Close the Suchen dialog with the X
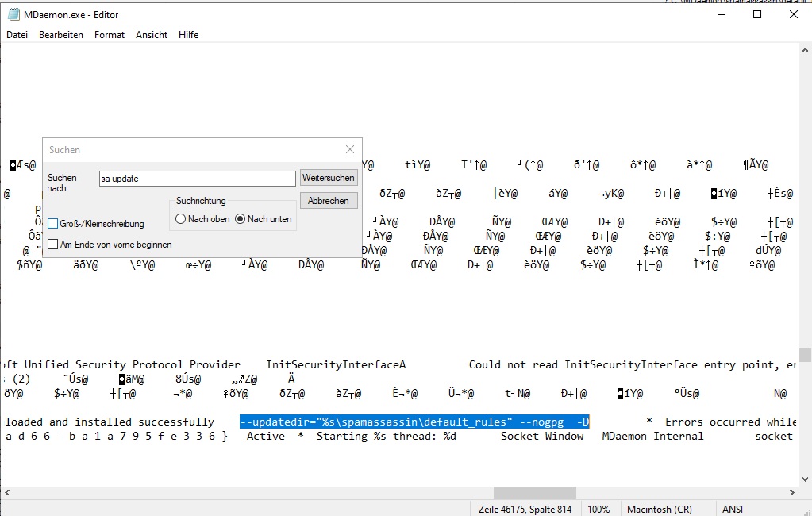This screenshot has height=516, width=812. click(350, 149)
